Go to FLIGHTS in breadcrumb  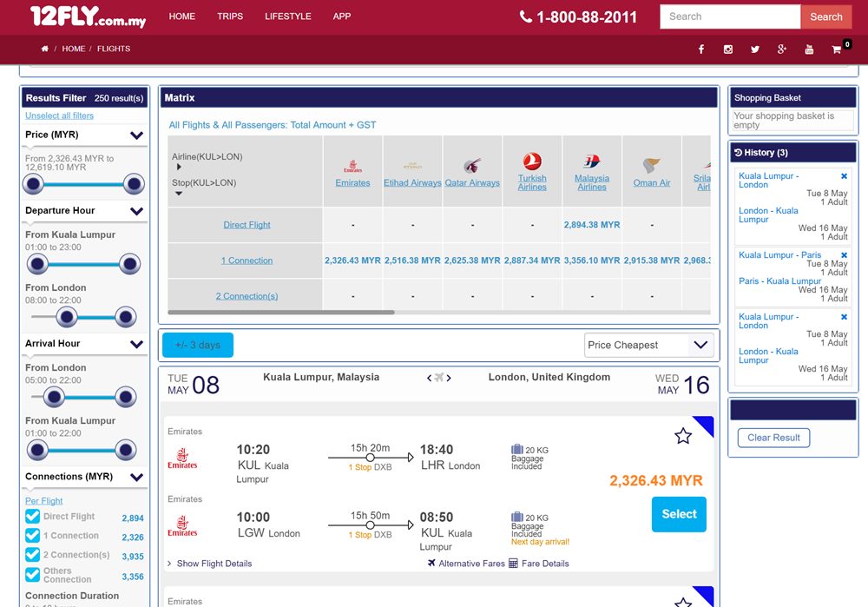pyautogui.click(x=114, y=49)
